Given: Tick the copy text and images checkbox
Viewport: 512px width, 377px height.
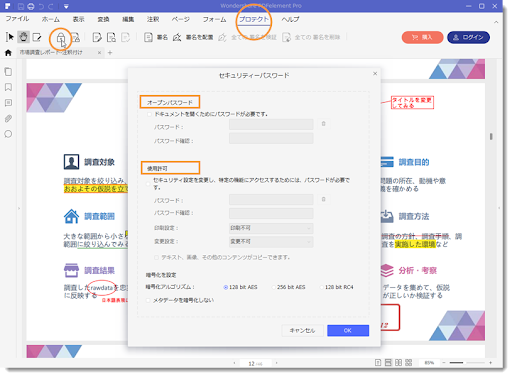Looking at the screenshot, I should (156, 257).
